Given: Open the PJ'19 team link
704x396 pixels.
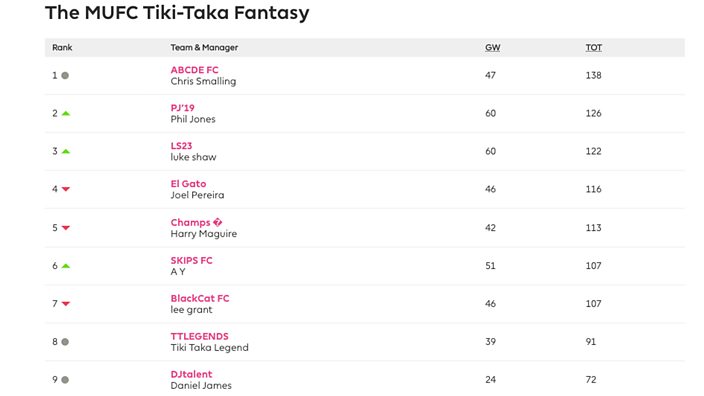Looking at the screenshot, I should click(182, 108).
